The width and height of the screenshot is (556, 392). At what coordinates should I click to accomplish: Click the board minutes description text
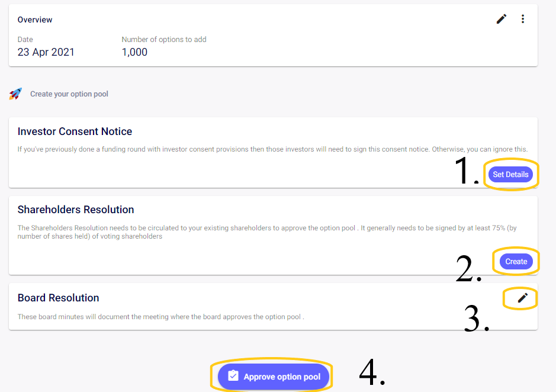tap(161, 317)
